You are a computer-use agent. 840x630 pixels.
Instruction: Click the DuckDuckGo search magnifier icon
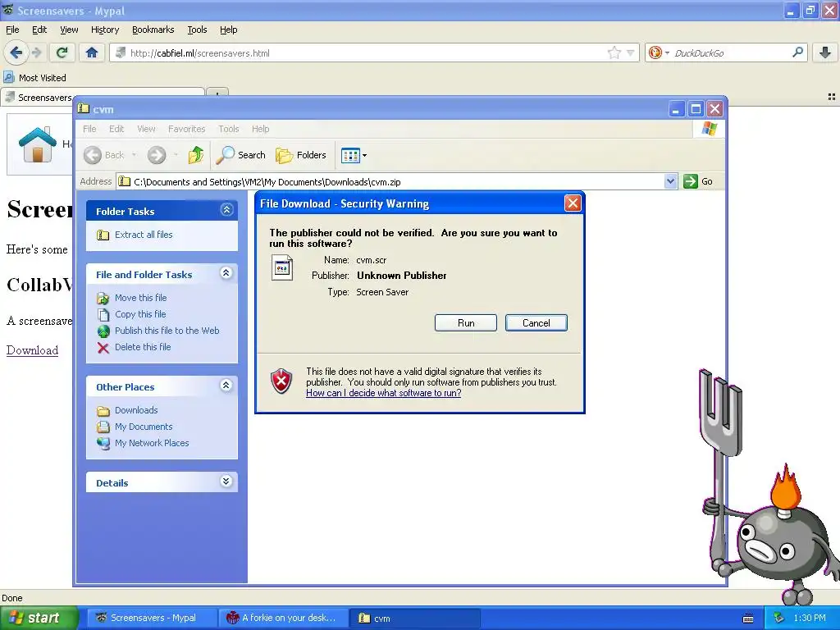coord(797,52)
